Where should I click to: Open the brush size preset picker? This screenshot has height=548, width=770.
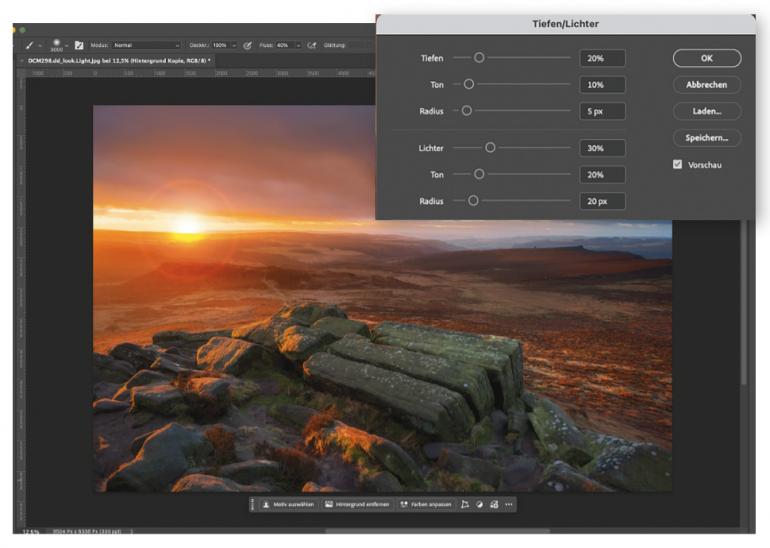tap(56, 45)
